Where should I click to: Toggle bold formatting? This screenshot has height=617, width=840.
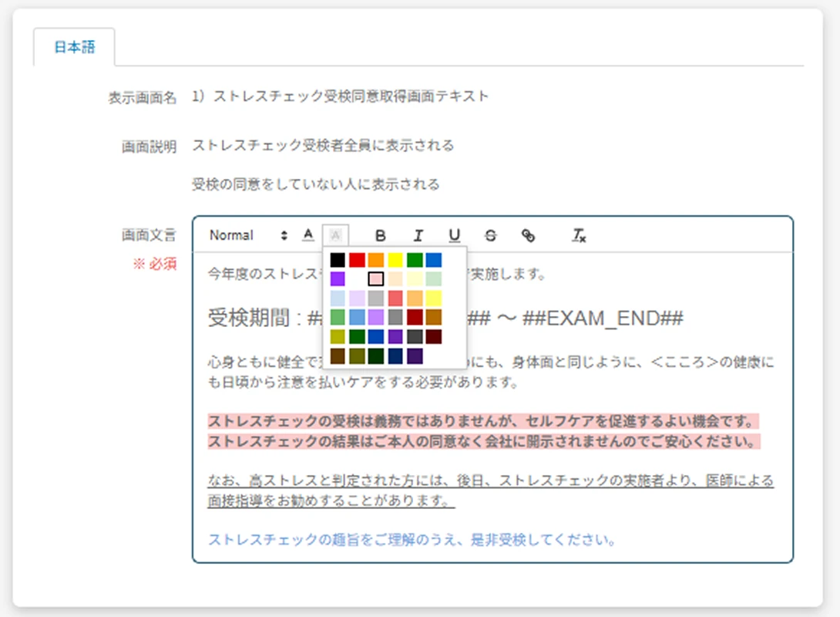click(x=381, y=235)
